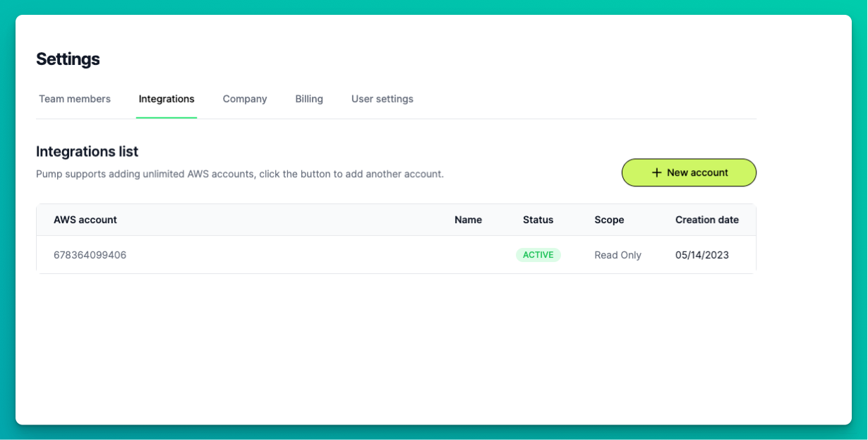Open the User settings tab
The height and width of the screenshot is (440, 868).
(382, 99)
